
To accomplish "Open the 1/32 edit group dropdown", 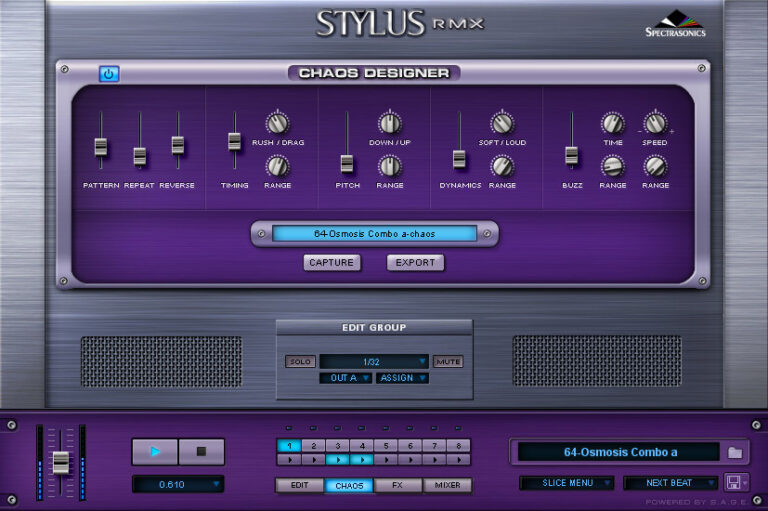I will point(374,362).
